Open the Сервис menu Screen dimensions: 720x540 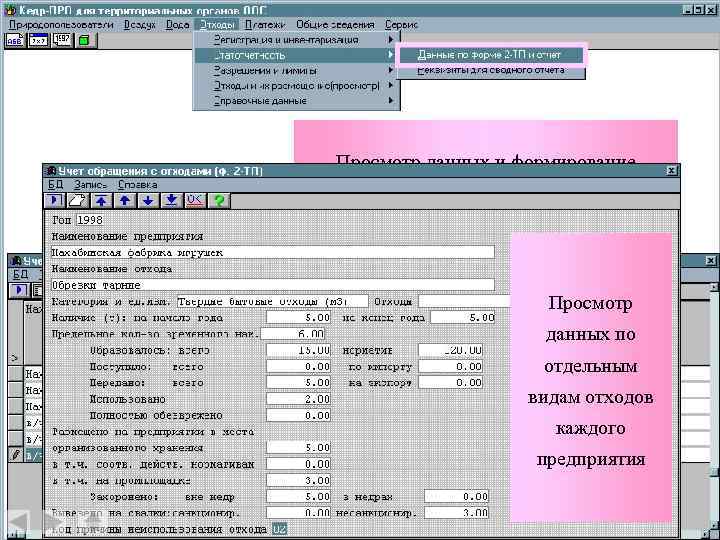coord(401,25)
